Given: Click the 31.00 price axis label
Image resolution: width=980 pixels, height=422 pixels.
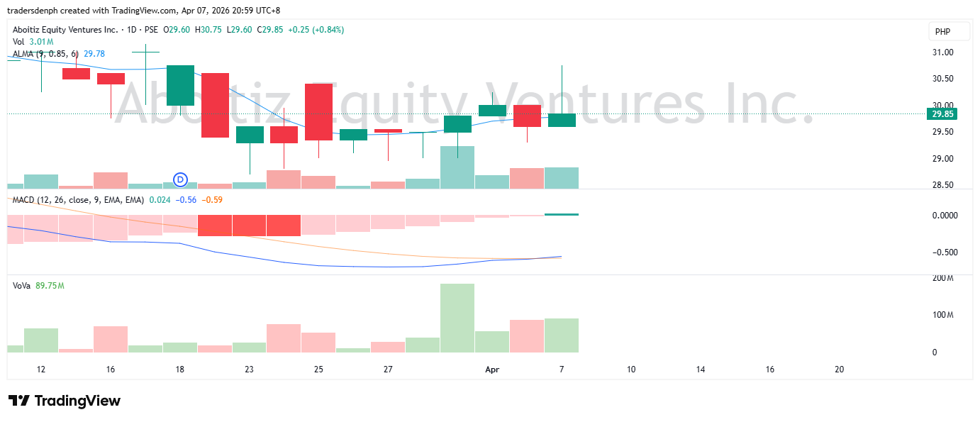Looking at the screenshot, I should coord(942,52).
